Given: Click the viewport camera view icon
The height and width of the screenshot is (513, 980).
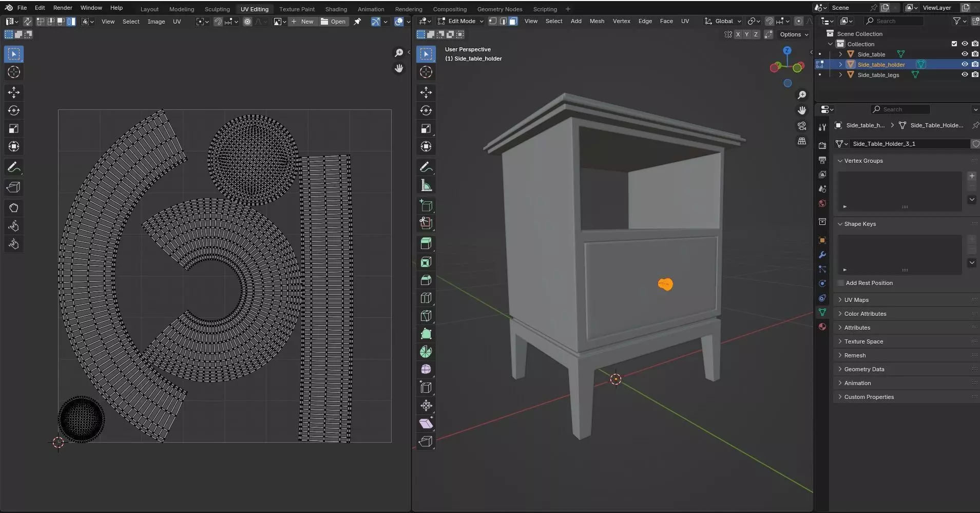Looking at the screenshot, I should coord(802,126).
